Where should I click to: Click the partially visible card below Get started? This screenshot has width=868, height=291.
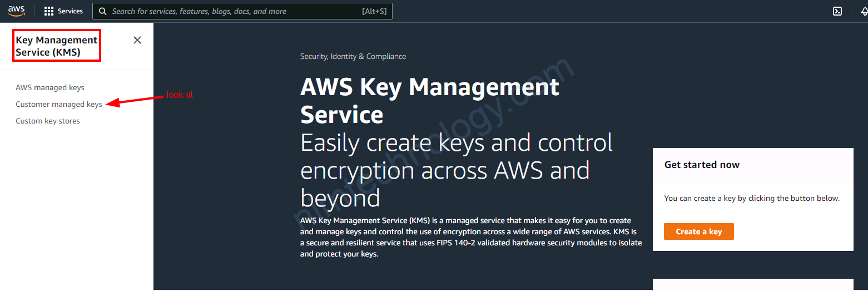[752, 284]
